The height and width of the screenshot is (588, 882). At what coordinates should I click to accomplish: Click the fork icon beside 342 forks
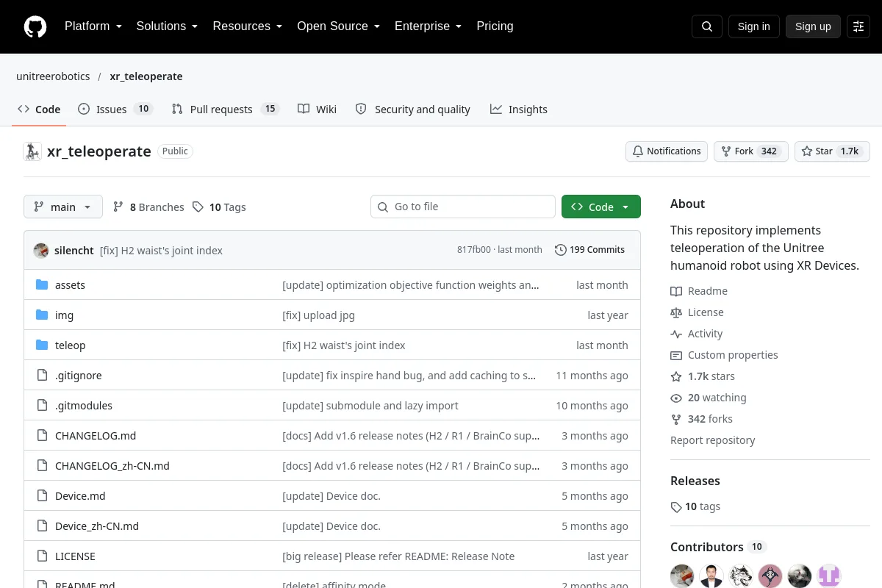[676, 419]
